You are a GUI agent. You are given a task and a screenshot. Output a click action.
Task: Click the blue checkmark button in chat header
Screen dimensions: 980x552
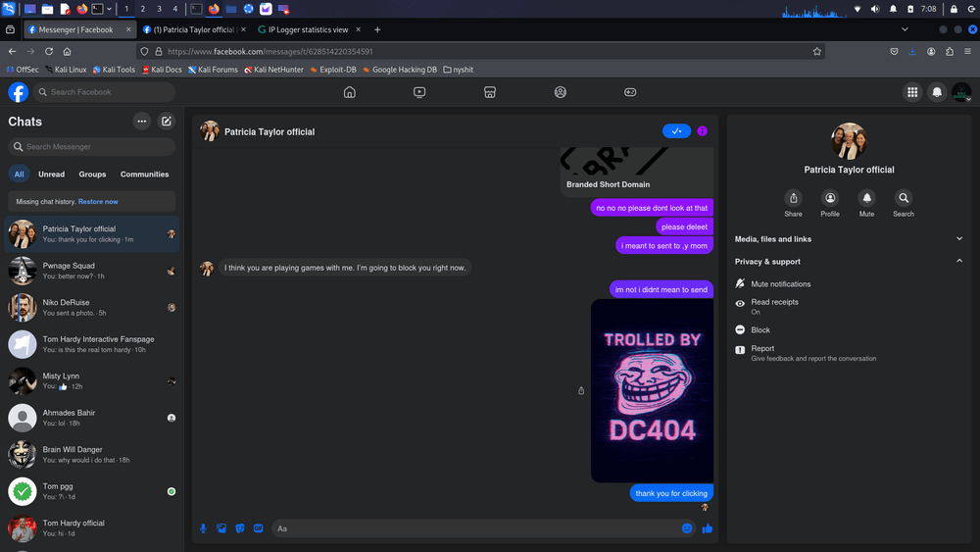pyautogui.click(x=676, y=131)
